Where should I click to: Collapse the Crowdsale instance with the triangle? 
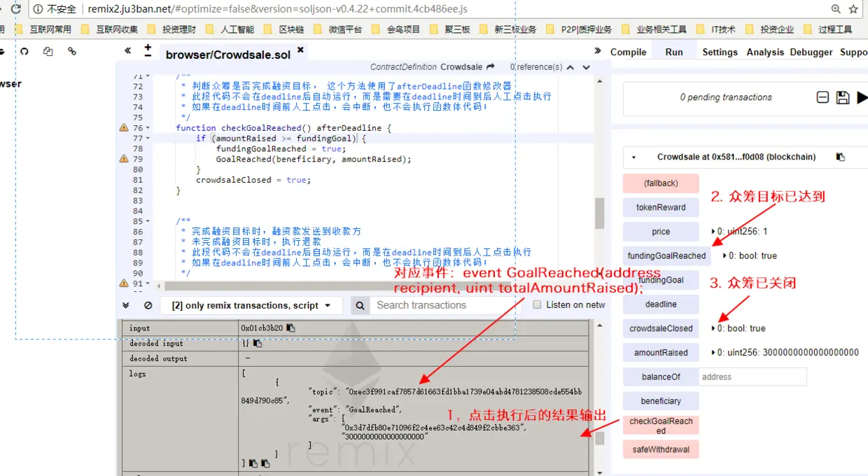tap(633, 157)
